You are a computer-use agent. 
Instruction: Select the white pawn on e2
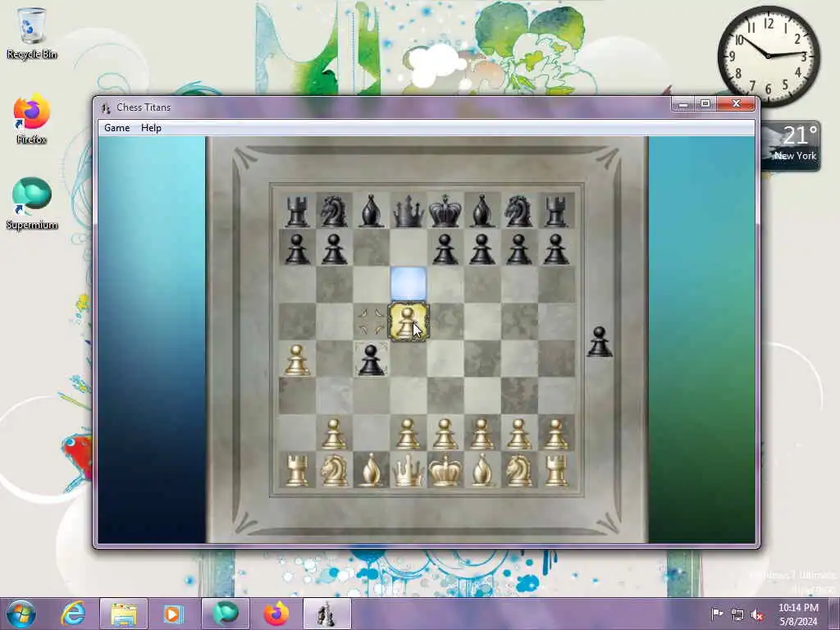(x=445, y=433)
